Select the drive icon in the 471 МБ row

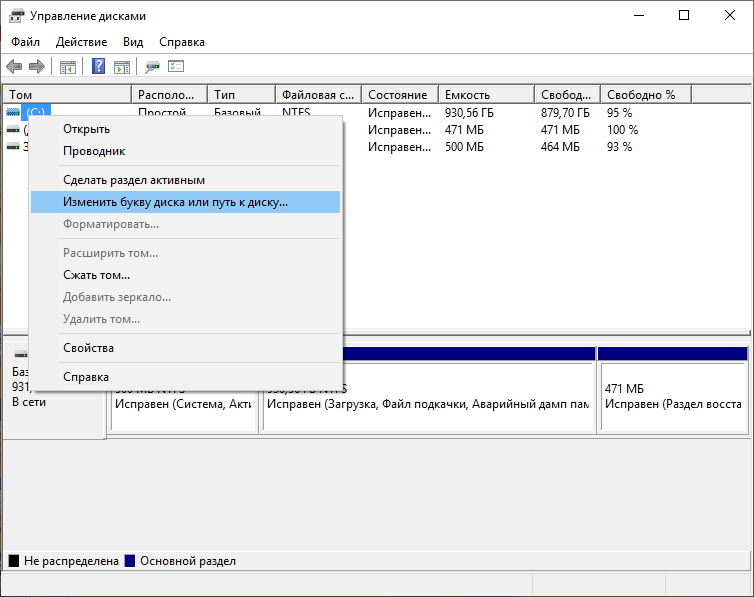(13, 130)
